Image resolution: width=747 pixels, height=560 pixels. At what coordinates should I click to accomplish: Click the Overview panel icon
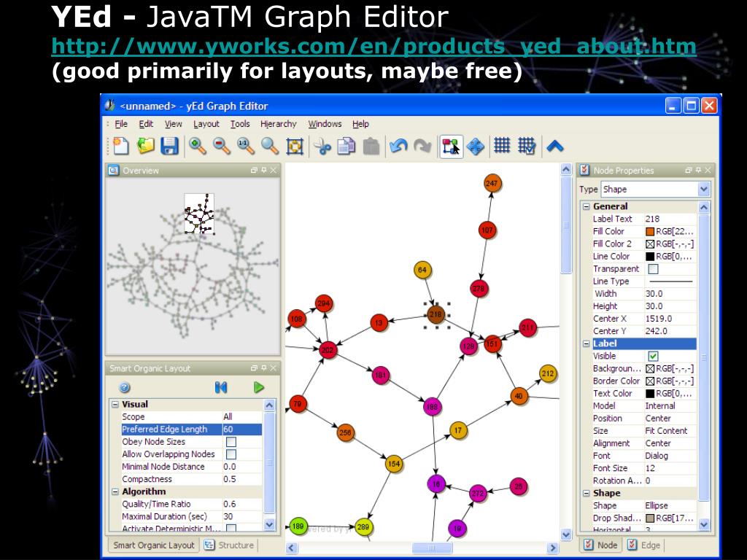(x=113, y=170)
